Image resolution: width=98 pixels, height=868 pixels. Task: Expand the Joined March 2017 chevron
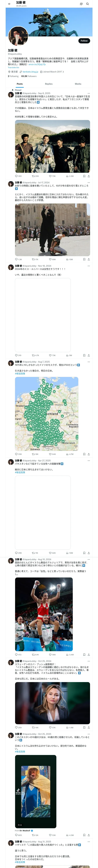tap(63, 72)
